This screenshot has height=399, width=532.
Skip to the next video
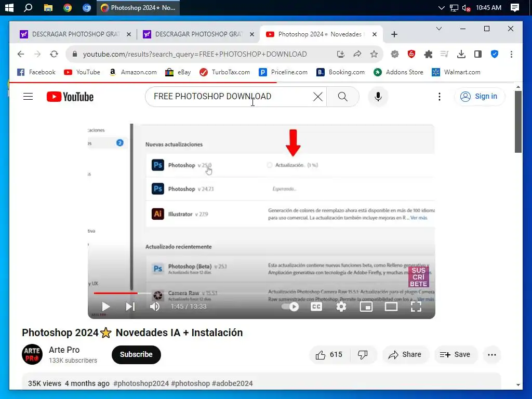(130, 307)
